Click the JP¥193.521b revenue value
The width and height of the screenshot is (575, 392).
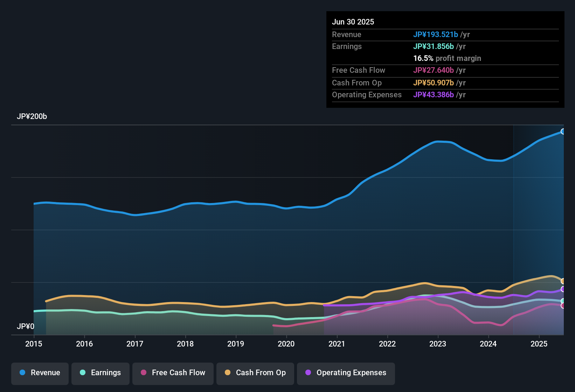tap(436, 35)
